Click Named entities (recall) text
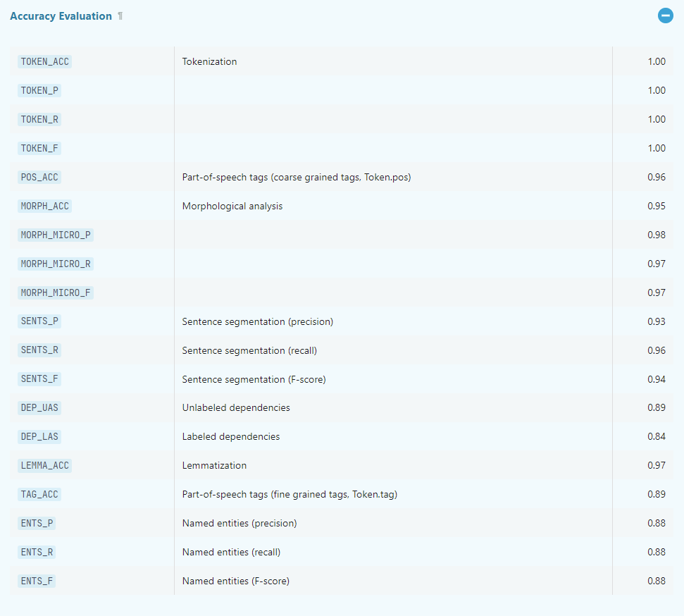Image resolution: width=684 pixels, height=616 pixels. tap(231, 552)
